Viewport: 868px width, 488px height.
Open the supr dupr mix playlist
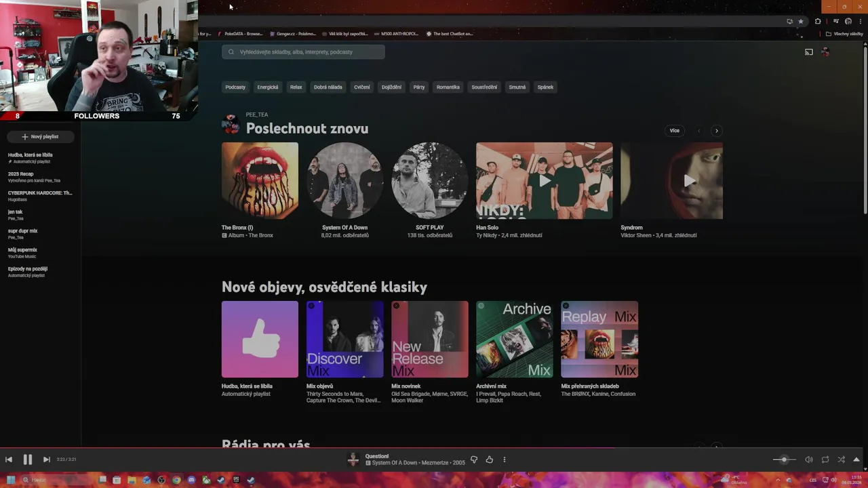pyautogui.click(x=40, y=234)
